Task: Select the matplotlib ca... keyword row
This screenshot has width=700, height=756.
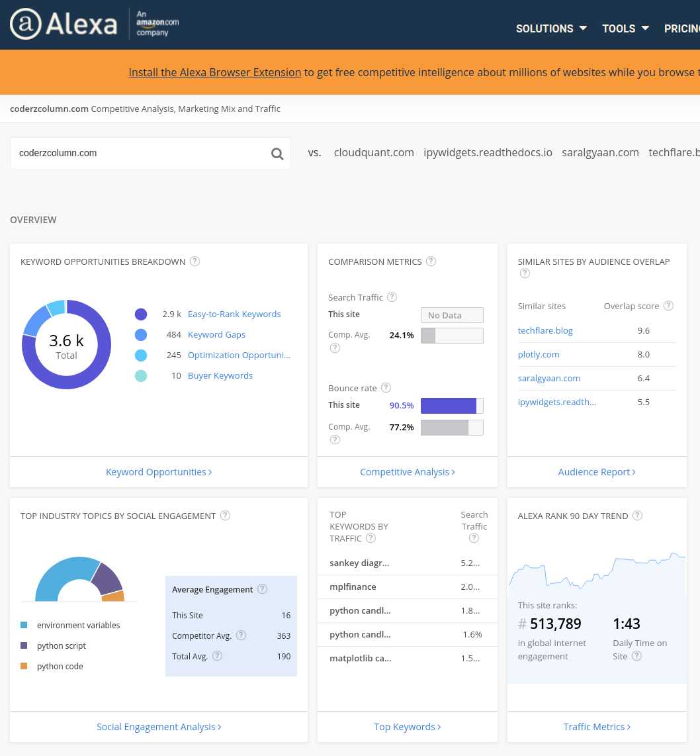Action: [407, 658]
